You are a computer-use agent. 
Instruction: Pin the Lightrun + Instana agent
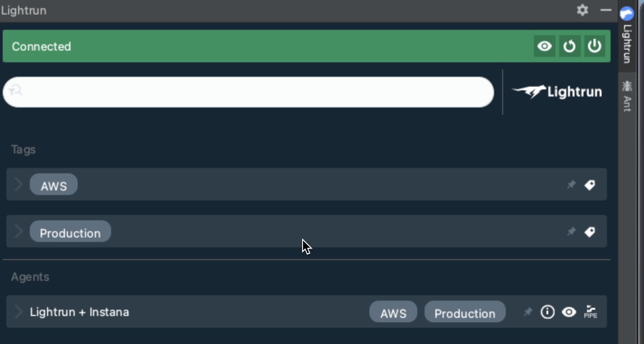(x=527, y=311)
